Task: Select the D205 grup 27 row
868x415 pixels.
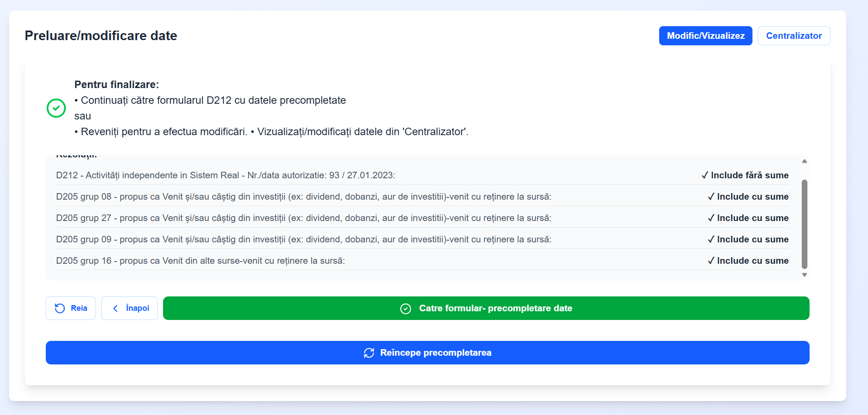Action: (422, 218)
